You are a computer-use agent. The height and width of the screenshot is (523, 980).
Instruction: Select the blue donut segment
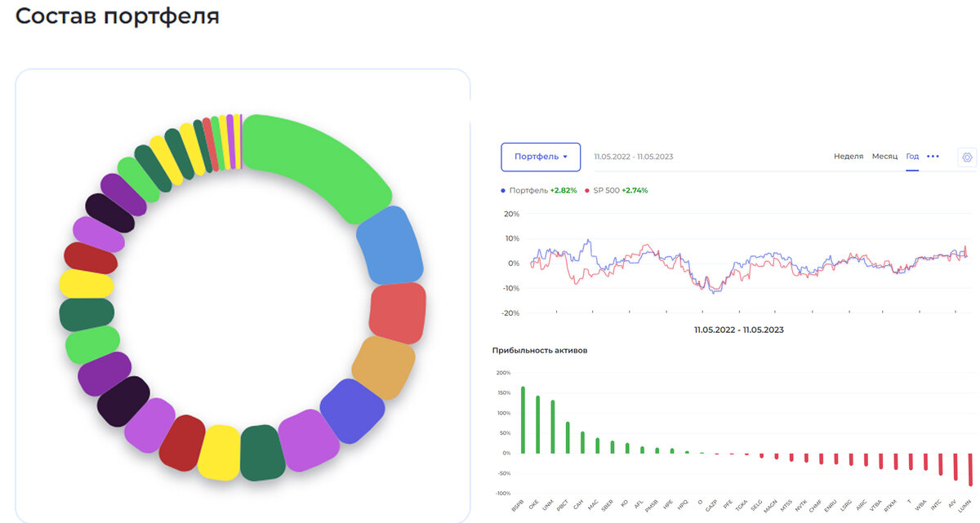tap(390, 245)
